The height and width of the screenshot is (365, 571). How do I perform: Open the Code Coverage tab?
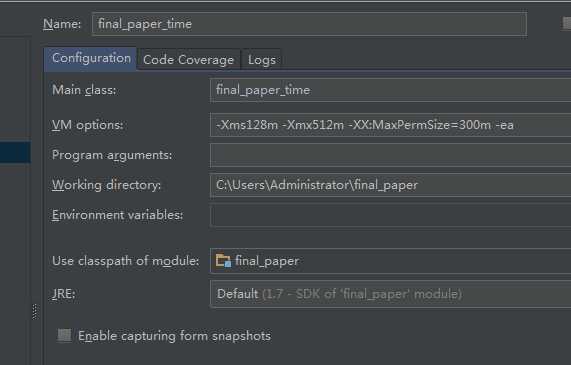click(188, 59)
